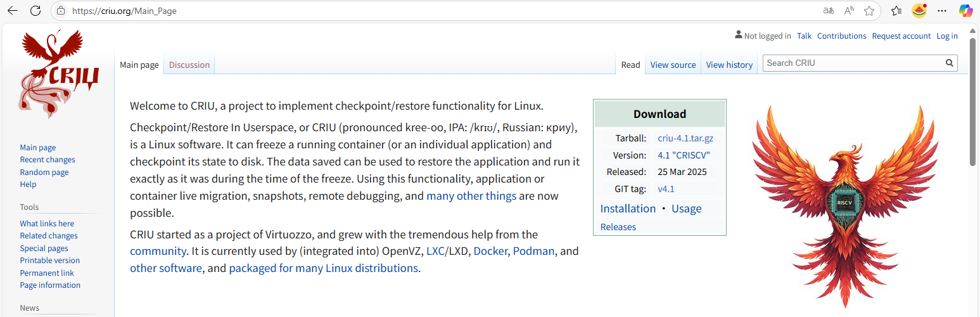
Task: Open the View source tab
Action: (x=673, y=65)
